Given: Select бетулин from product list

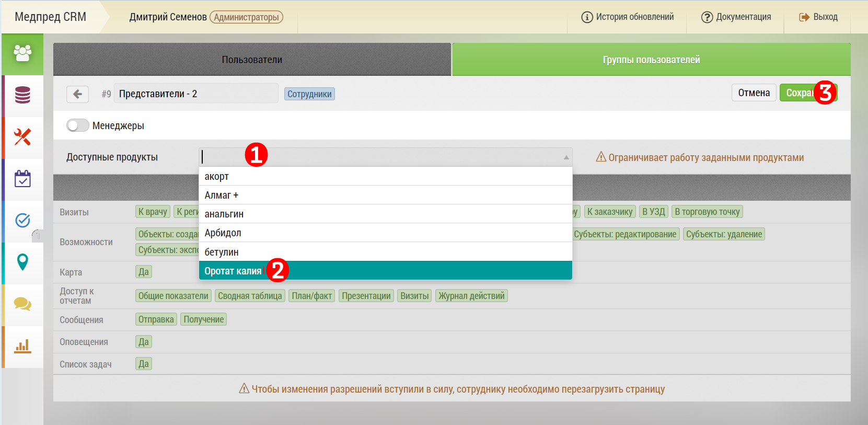Looking at the screenshot, I should (386, 252).
